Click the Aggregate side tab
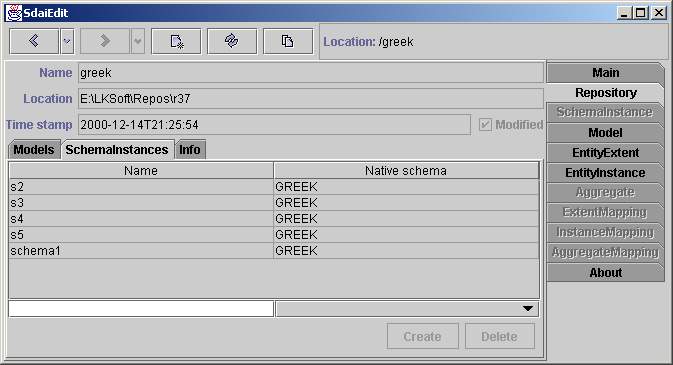Screen dimensions: 673x365 tap(605, 192)
